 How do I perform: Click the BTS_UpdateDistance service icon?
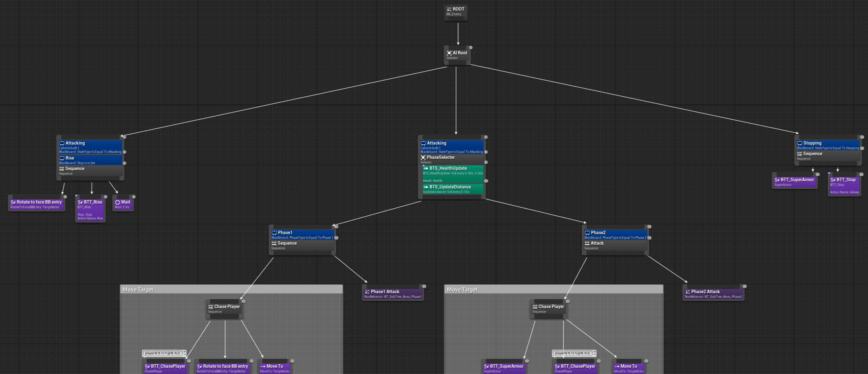coord(425,187)
